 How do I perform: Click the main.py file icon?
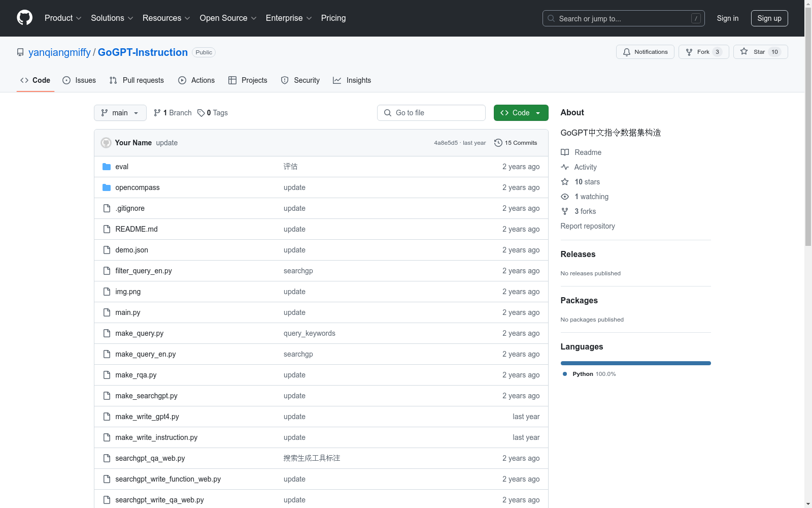click(107, 312)
